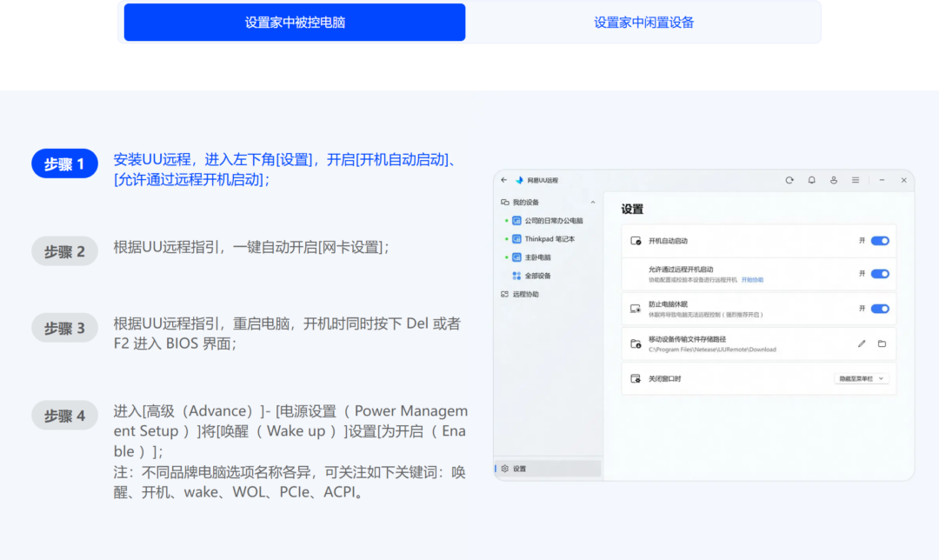This screenshot has height=560, width=939.
Task: Open 全部设备 list
Action: [537, 277]
